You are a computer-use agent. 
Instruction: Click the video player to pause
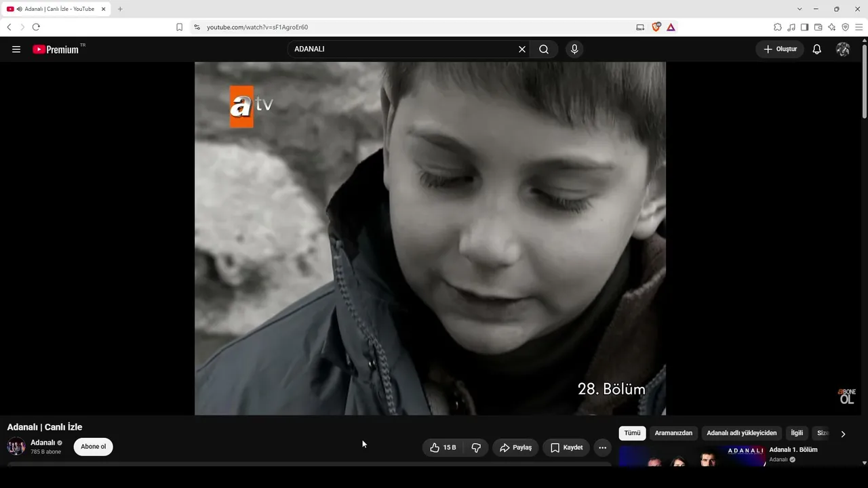point(430,239)
